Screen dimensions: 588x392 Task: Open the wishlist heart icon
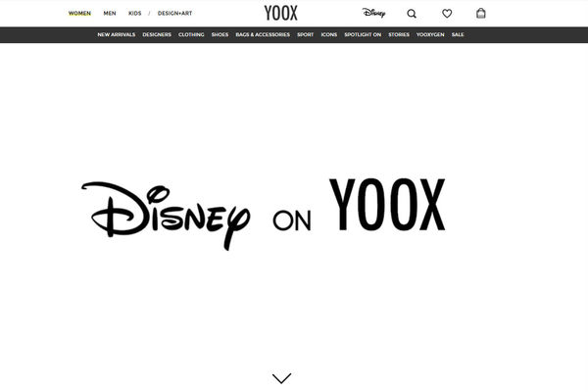pyautogui.click(x=447, y=14)
